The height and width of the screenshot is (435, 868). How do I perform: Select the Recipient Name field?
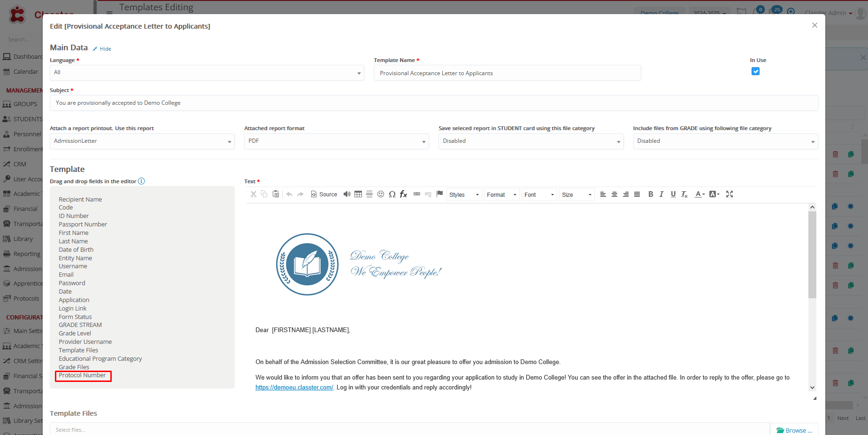click(80, 200)
